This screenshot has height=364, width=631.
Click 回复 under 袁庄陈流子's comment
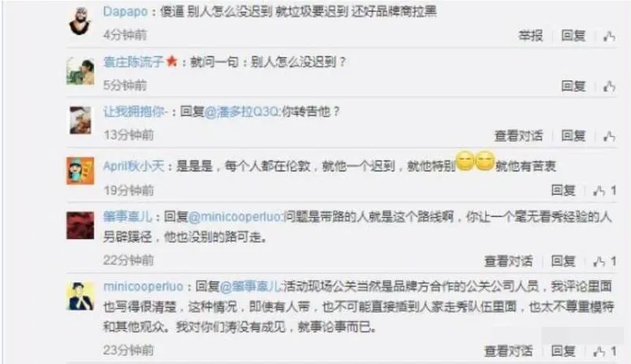[x=573, y=86]
